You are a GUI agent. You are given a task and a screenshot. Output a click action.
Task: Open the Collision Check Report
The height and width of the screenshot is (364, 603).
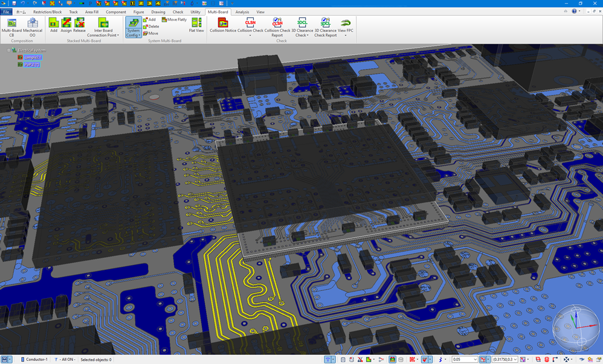click(x=277, y=27)
